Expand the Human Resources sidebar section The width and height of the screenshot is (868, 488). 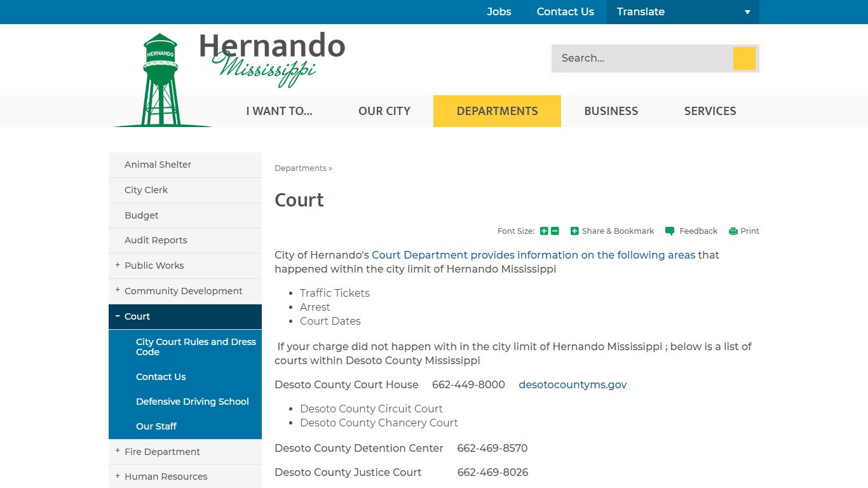118,476
